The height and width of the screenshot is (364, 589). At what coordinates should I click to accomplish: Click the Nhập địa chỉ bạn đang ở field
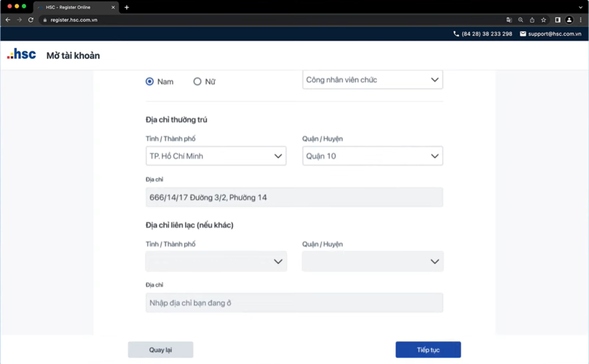pos(294,303)
